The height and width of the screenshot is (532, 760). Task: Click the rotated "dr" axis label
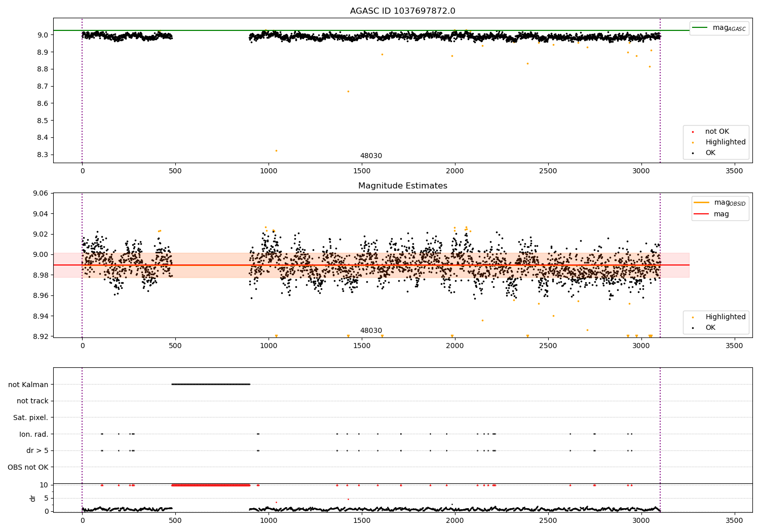pos(33,498)
